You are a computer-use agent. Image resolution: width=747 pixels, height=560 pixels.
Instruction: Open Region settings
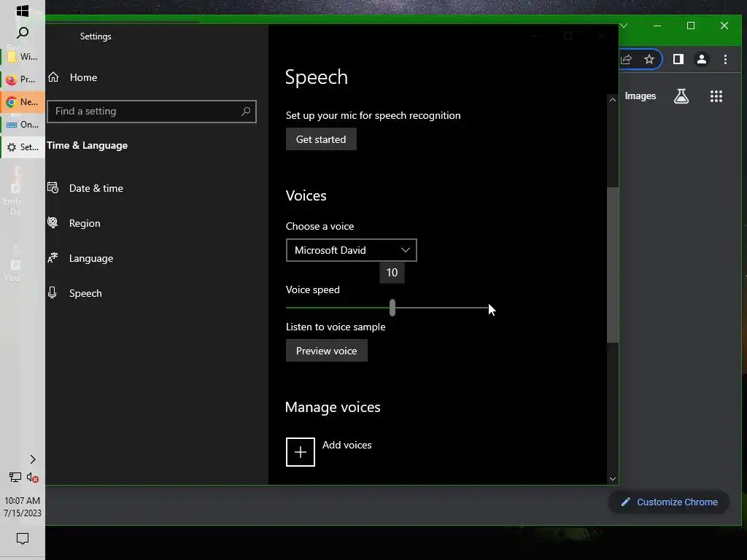pyautogui.click(x=74, y=223)
